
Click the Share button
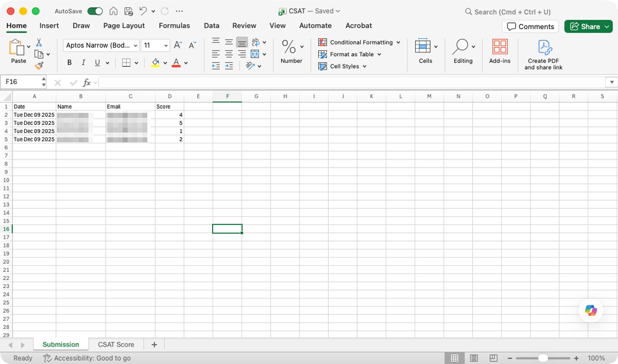tap(588, 27)
